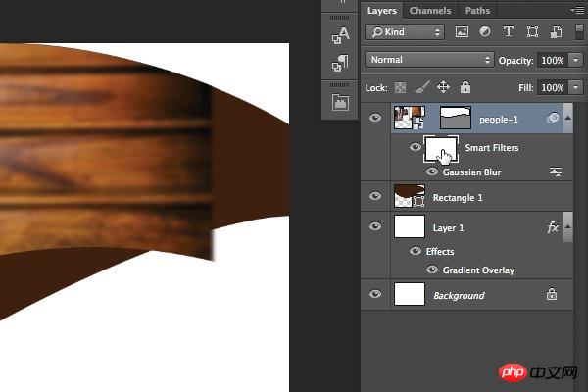Open the Character panel icon

click(340, 36)
